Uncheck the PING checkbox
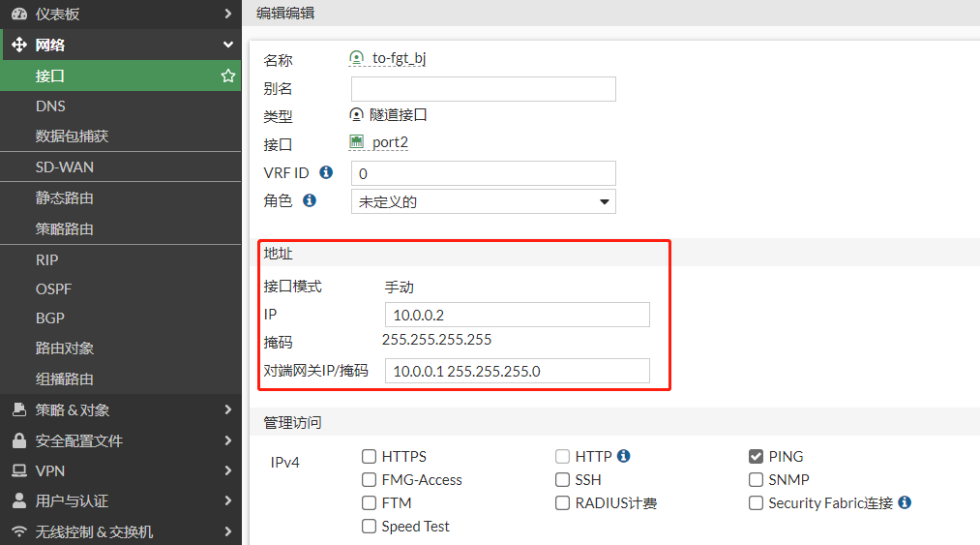The width and height of the screenshot is (980, 545). point(756,456)
